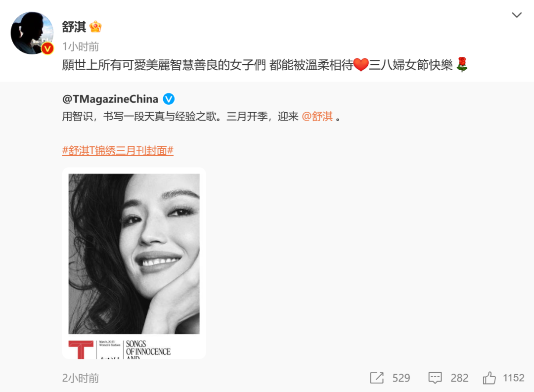The image size is (534, 392).
Task: Click the crown membership icon beside 舒淇
Action: coord(96,27)
